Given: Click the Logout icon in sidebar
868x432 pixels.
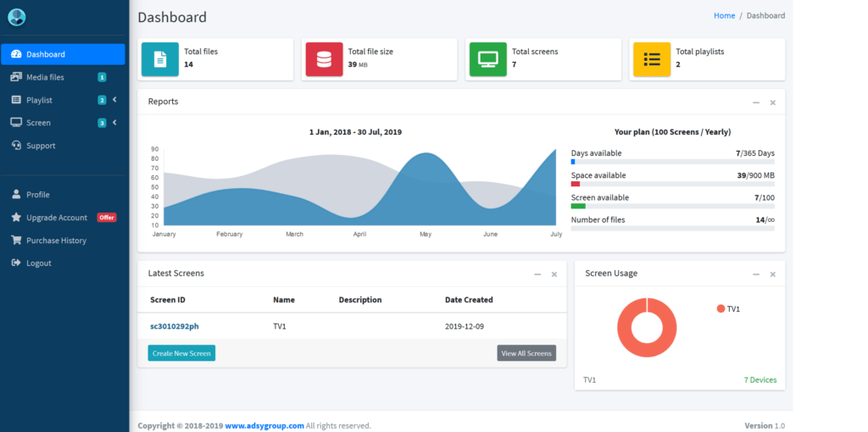Looking at the screenshot, I should point(16,263).
